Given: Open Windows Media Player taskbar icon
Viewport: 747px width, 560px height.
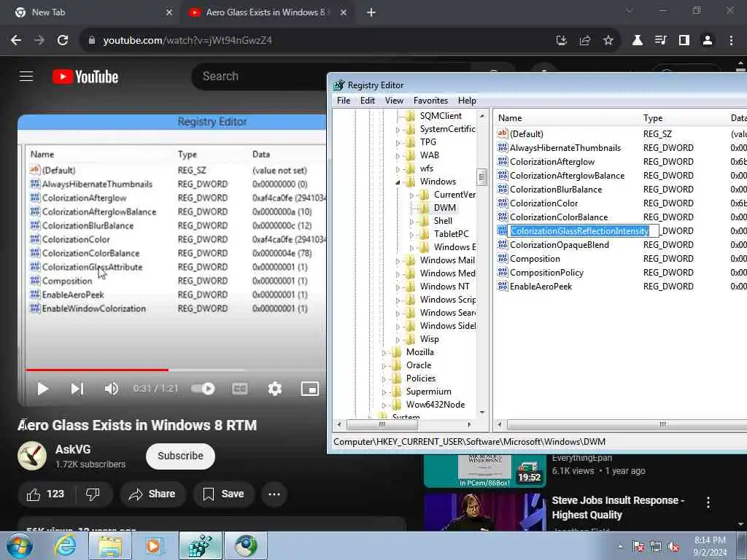Looking at the screenshot, I should [x=155, y=545].
